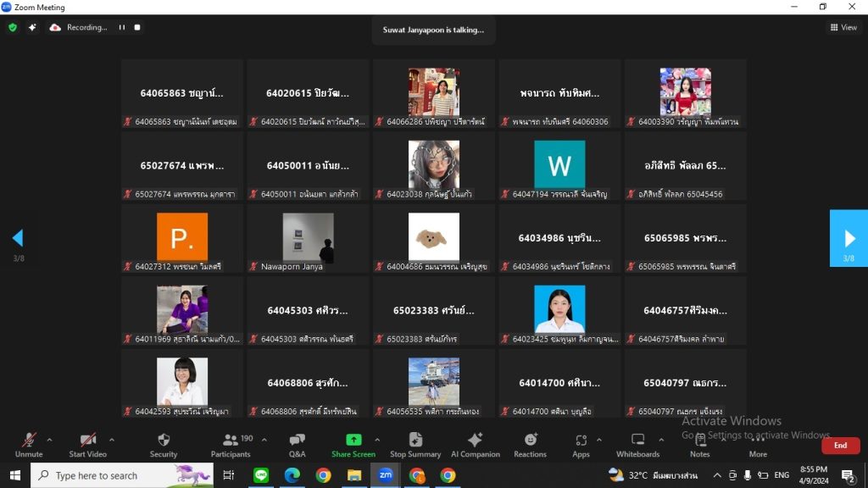Viewport: 868px width, 488px height.
Task: Expand audio options next to Unmute
Action: [x=49, y=440]
